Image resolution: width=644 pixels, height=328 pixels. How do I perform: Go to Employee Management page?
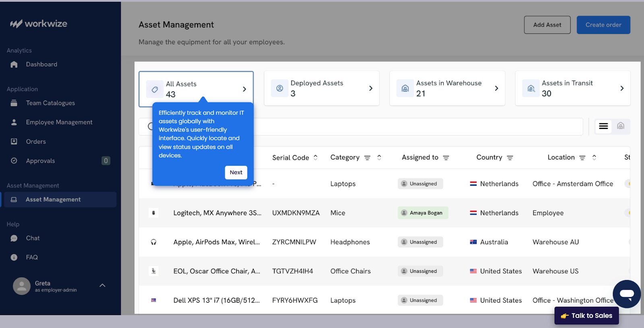[x=59, y=122]
